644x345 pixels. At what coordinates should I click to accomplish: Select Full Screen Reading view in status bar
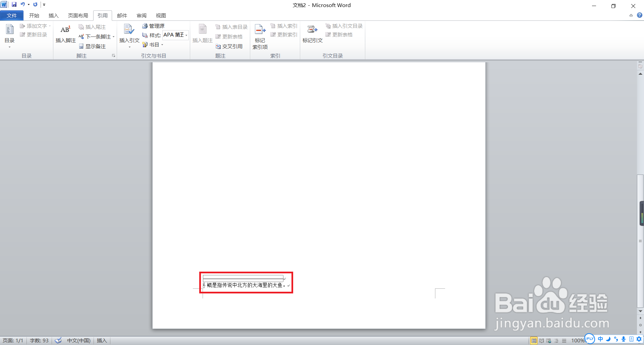541,341
